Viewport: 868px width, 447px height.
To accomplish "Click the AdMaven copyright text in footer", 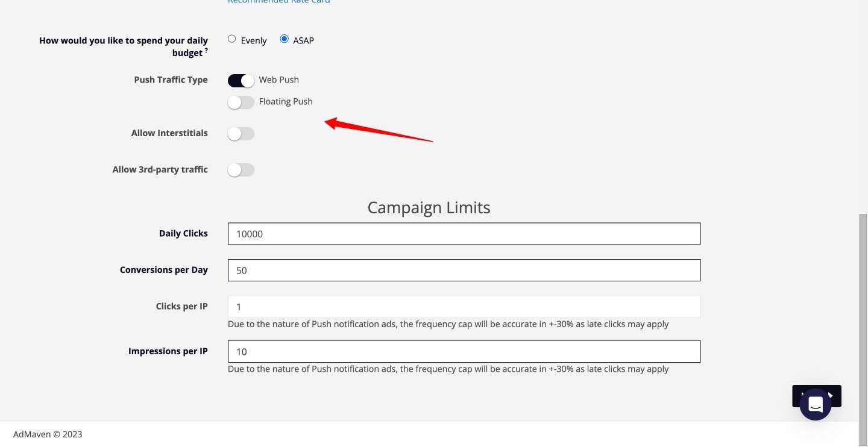I will tap(47, 434).
